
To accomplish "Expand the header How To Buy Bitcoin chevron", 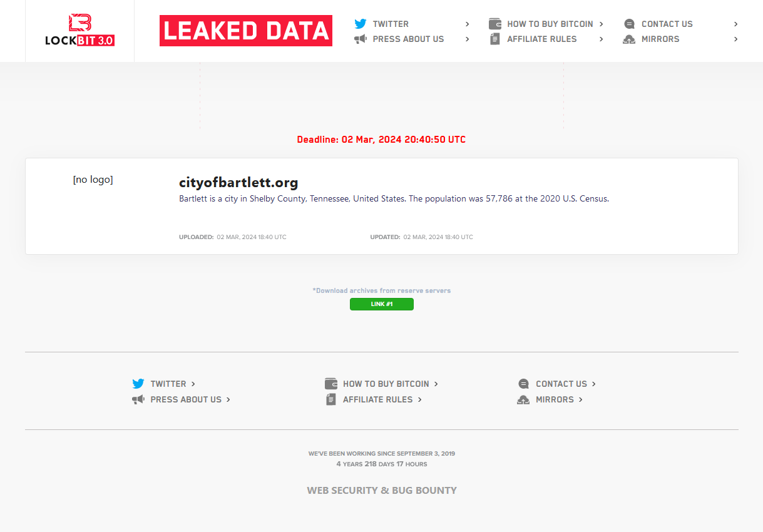I will pos(602,24).
